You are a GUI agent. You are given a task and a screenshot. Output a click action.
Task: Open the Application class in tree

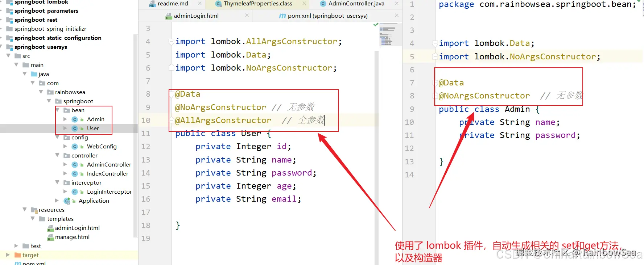click(x=94, y=201)
